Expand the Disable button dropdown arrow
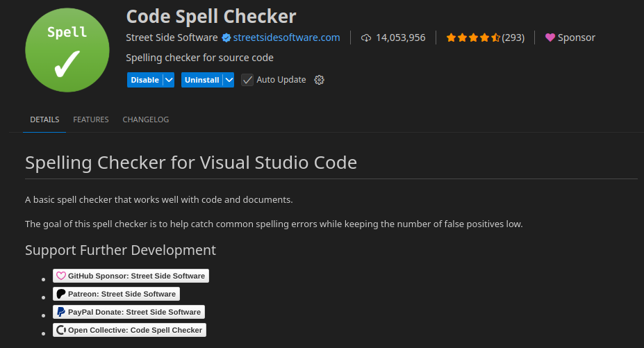This screenshot has width=644, height=348. pyautogui.click(x=169, y=80)
